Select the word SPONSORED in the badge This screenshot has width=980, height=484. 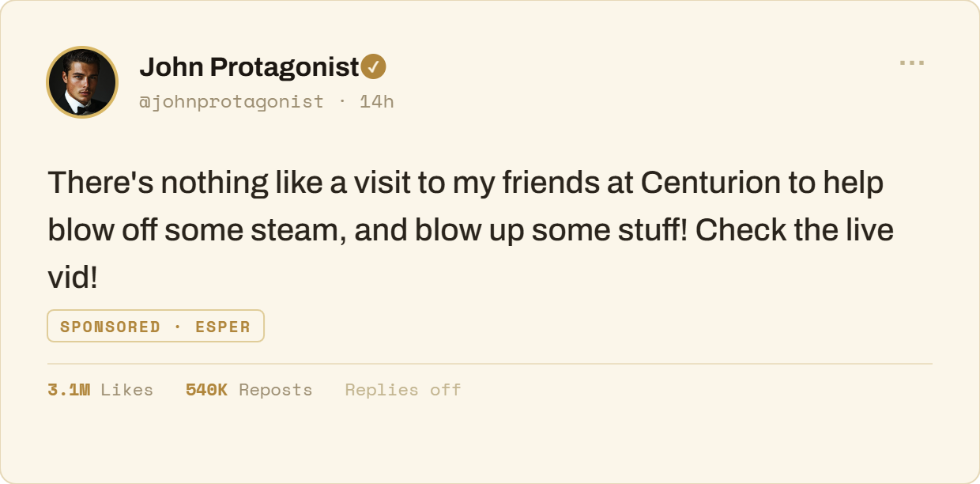click(110, 327)
